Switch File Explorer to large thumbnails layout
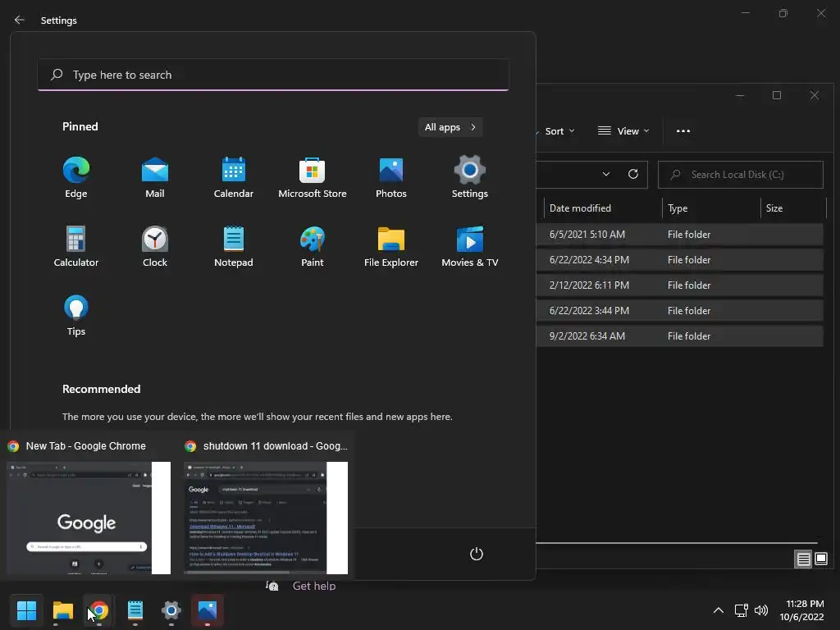This screenshot has width=840, height=630. pyautogui.click(x=820, y=559)
